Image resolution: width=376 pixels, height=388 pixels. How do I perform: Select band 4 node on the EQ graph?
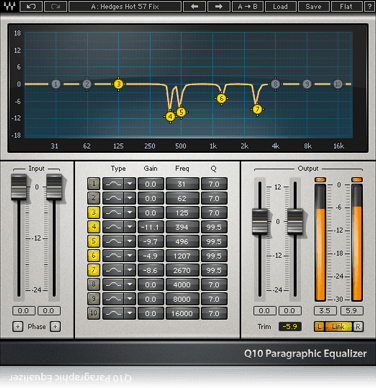point(170,117)
